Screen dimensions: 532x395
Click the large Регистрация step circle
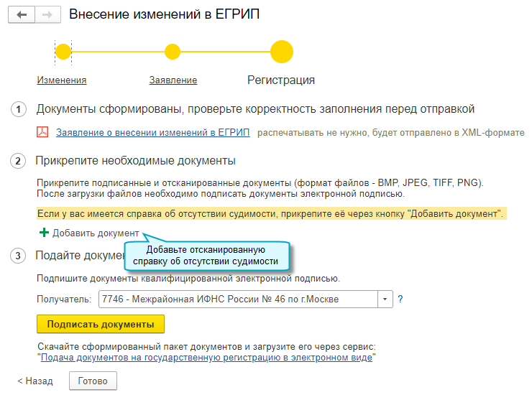click(281, 52)
